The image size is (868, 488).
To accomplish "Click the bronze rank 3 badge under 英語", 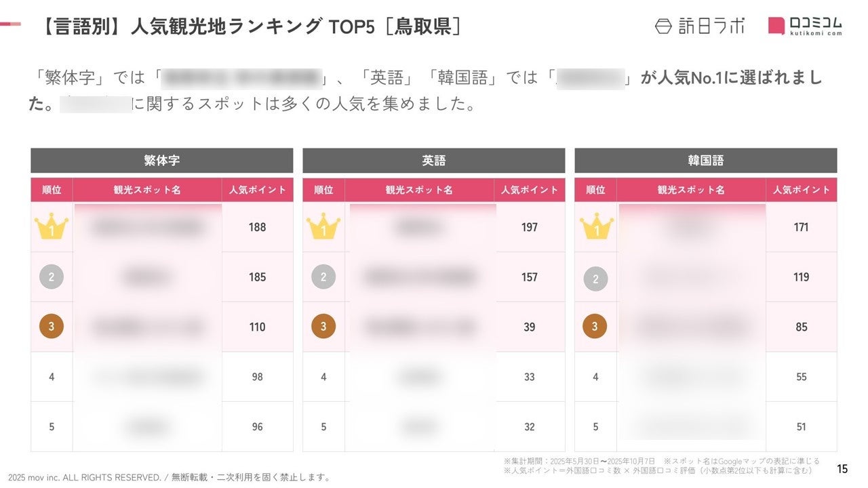I will coord(323,327).
